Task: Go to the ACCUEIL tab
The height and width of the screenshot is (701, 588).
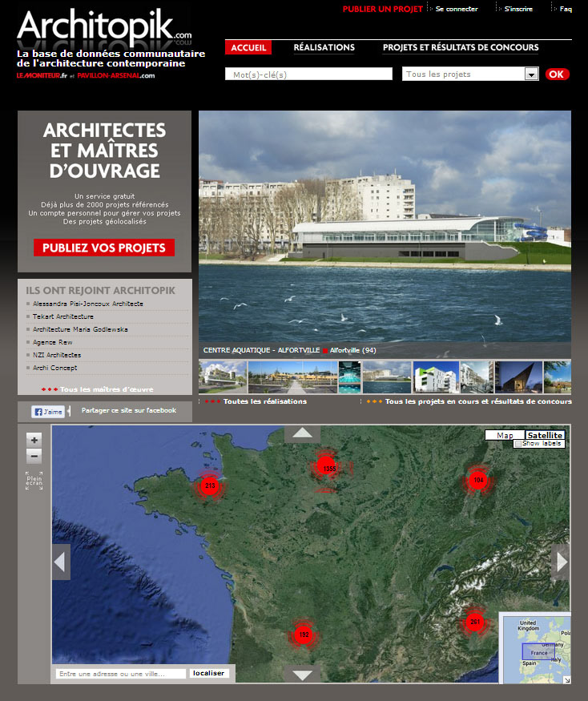Action: click(x=248, y=47)
